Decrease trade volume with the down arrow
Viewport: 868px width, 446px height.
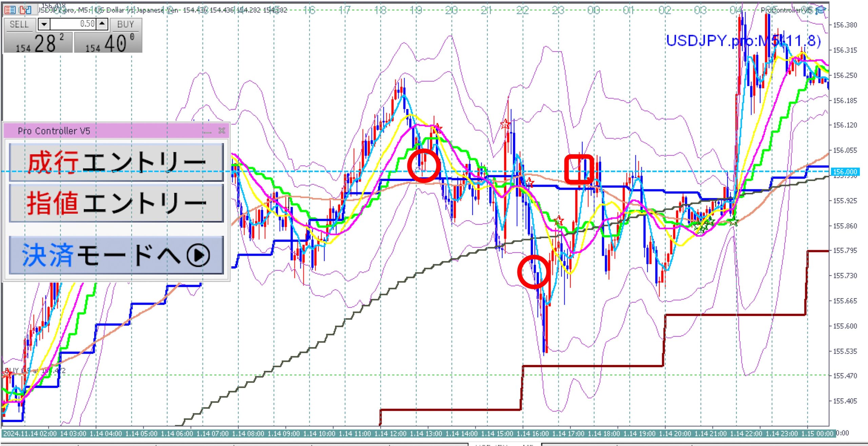(44, 24)
